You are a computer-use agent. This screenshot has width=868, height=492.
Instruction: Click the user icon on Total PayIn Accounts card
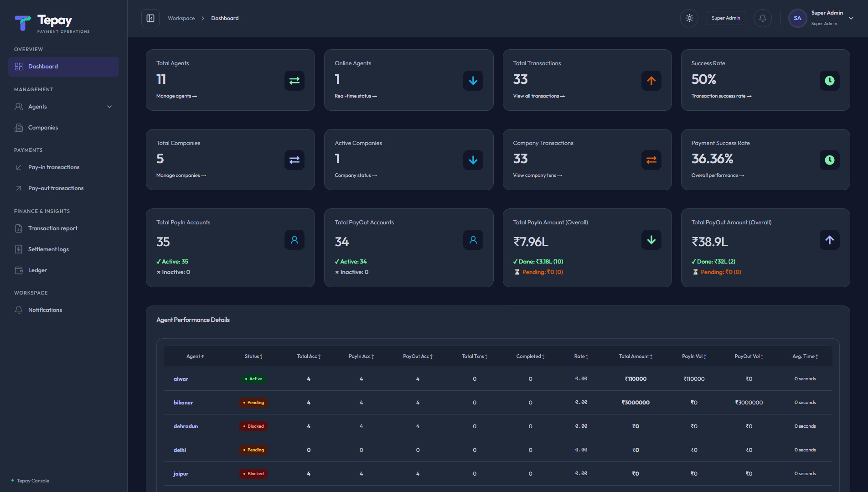[x=294, y=240]
